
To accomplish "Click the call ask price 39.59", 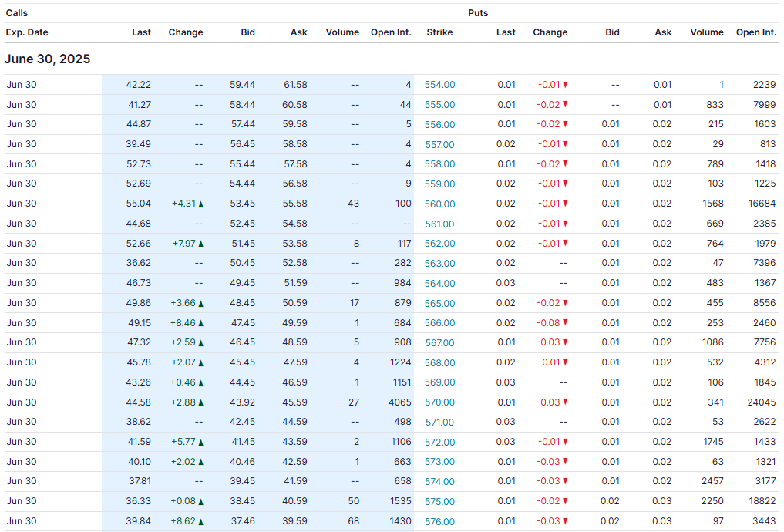I will point(295,521).
